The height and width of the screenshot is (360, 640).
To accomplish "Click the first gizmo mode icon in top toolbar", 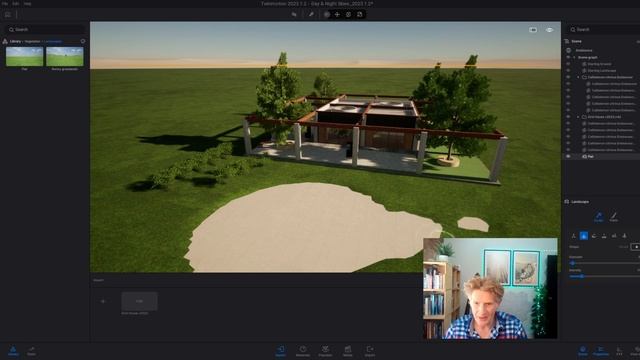I will pyautogui.click(x=327, y=14).
